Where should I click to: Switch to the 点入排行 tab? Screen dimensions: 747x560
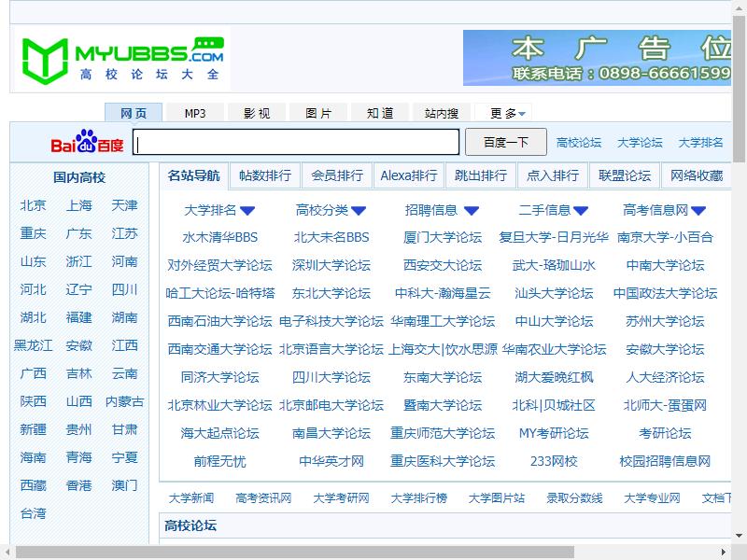(x=553, y=175)
